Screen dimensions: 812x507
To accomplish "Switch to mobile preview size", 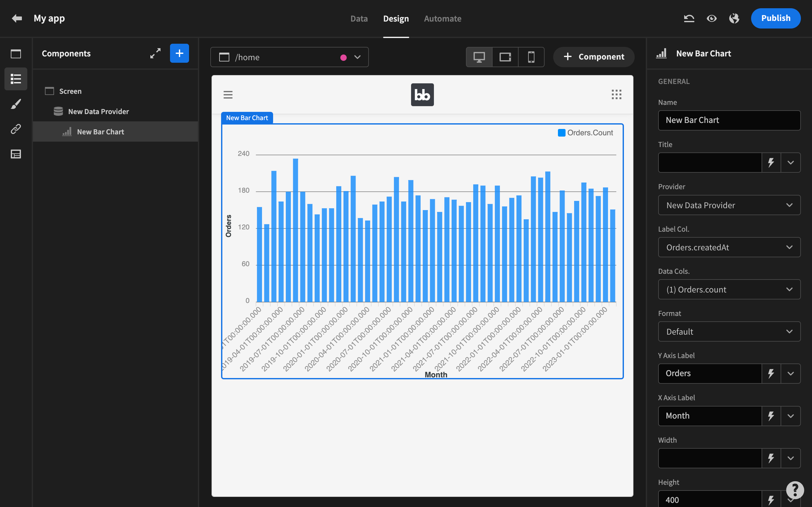I will [x=531, y=57].
